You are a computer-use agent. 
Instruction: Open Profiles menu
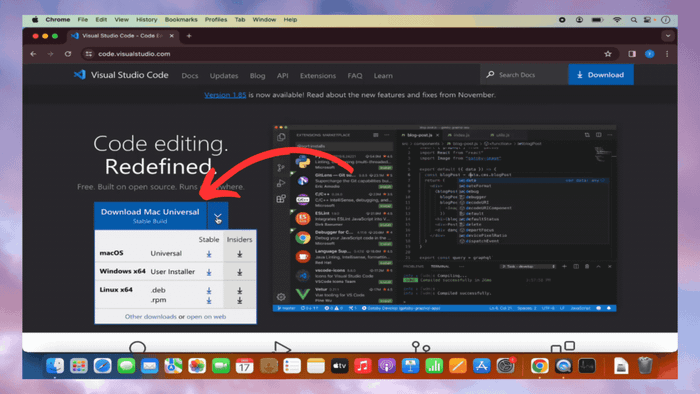[216, 20]
